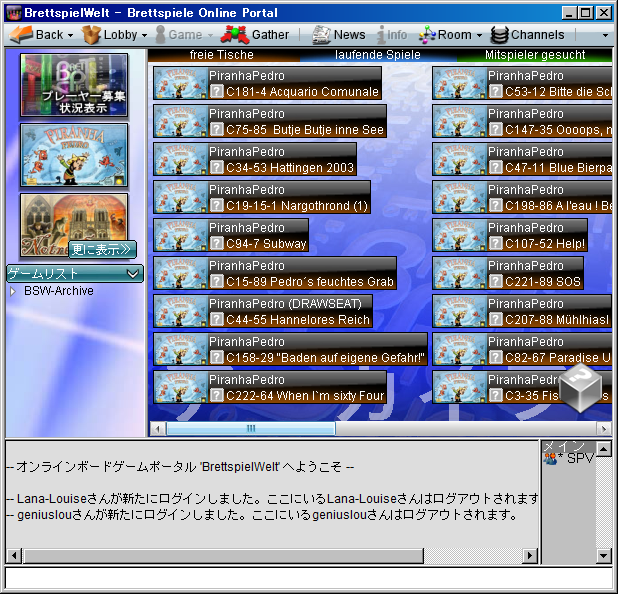Click the Back arrow icon
This screenshot has width=618, height=594.
[21, 35]
